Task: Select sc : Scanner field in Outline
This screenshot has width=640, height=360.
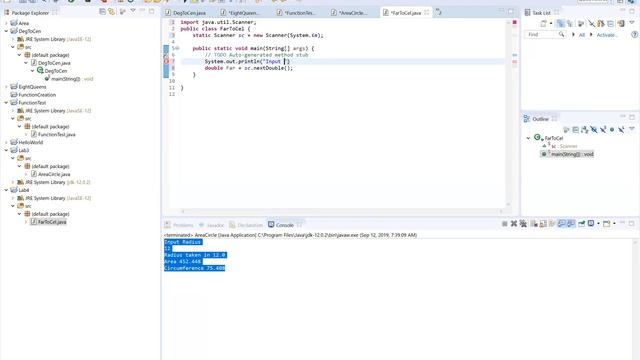Action: 564,146
